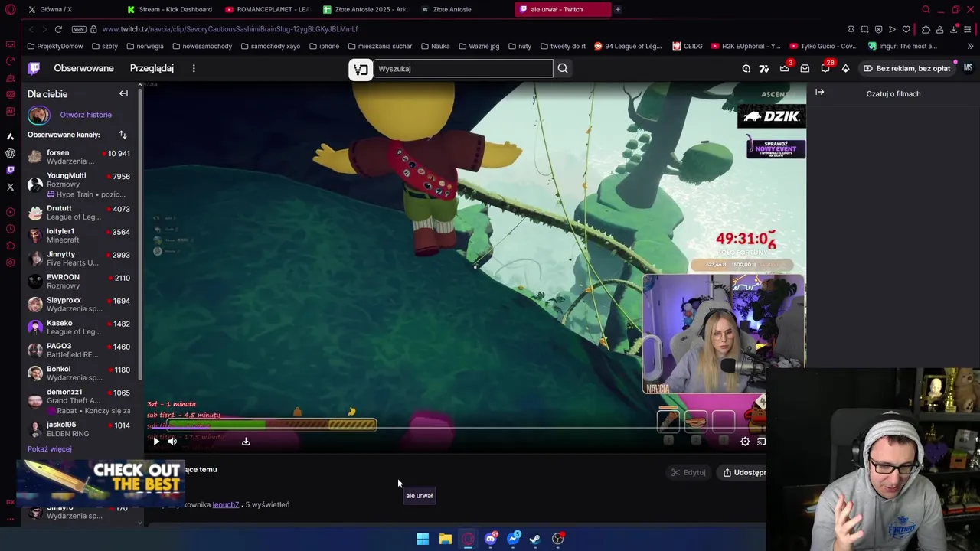Toggle the VPN badge in the address bar
The image size is (980, 551).
pos(78,29)
